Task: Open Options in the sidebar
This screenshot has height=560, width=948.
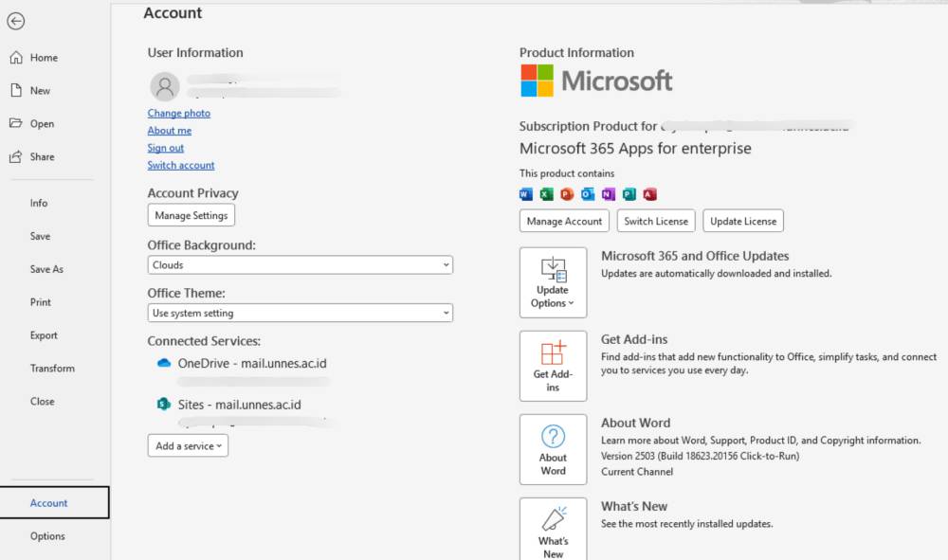Action: coord(47,535)
